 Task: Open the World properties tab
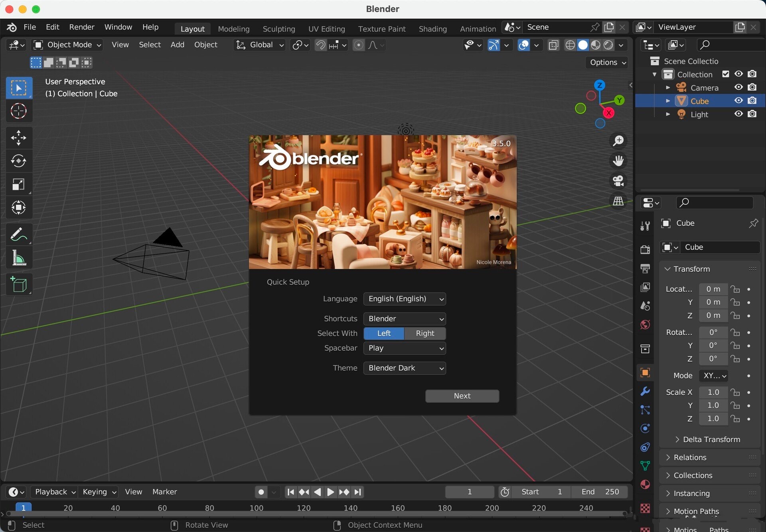645,325
